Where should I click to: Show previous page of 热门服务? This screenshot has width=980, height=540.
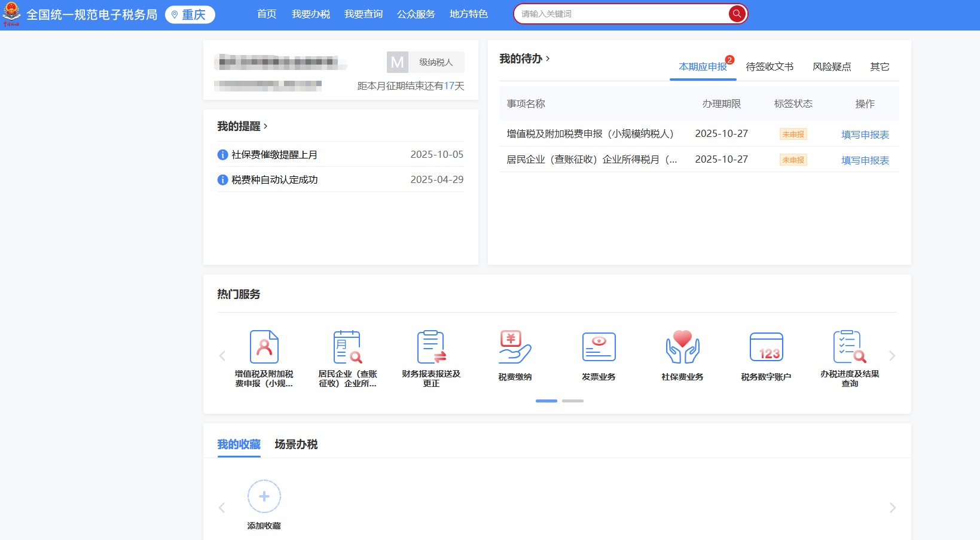pyautogui.click(x=222, y=356)
